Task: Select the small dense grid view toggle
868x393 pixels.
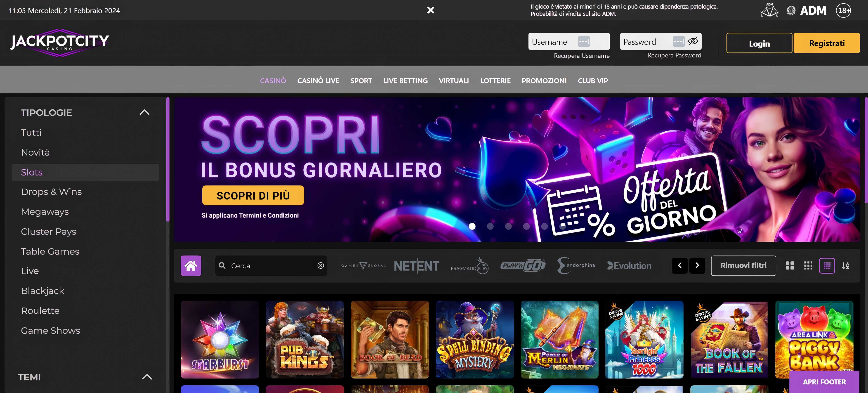Action: pyautogui.click(x=827, y=266)
